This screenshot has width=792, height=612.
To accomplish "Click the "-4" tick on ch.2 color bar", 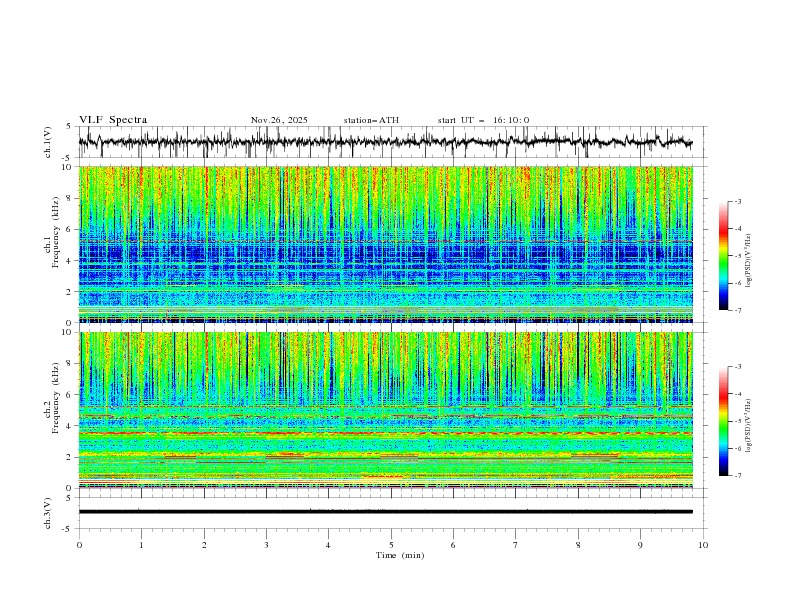I will point(737,394).
